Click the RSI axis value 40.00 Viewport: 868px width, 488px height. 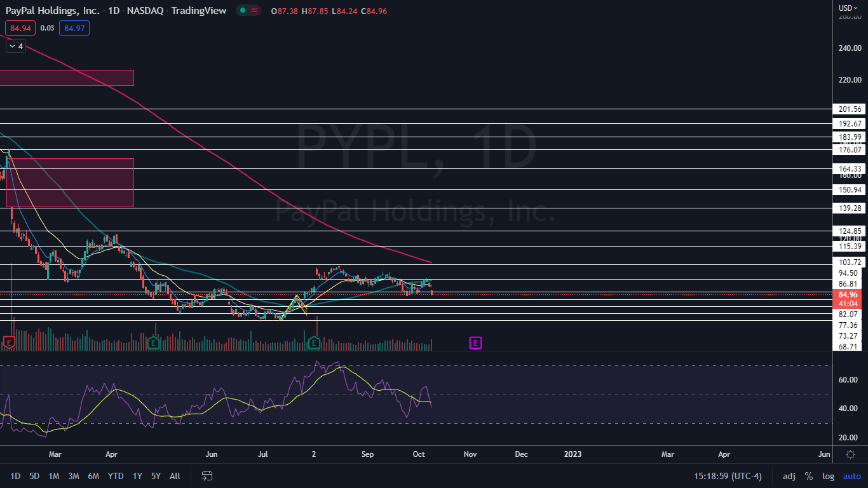pyautogui.click(x=849, y=409)
